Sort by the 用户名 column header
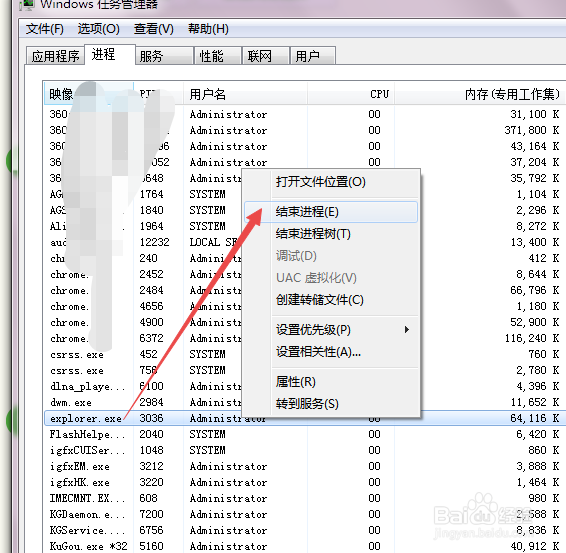 click(245, 94)
